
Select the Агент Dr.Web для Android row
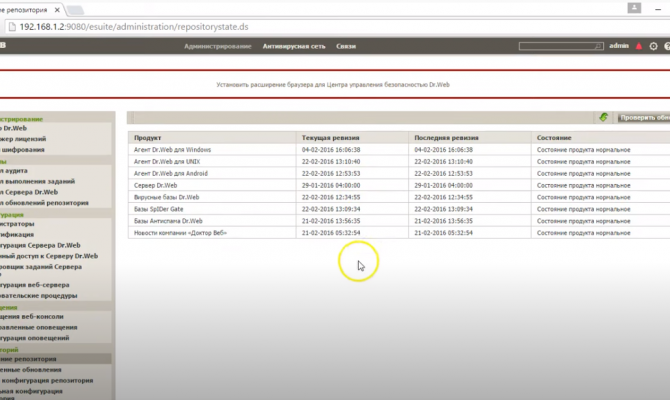(399, 174)
